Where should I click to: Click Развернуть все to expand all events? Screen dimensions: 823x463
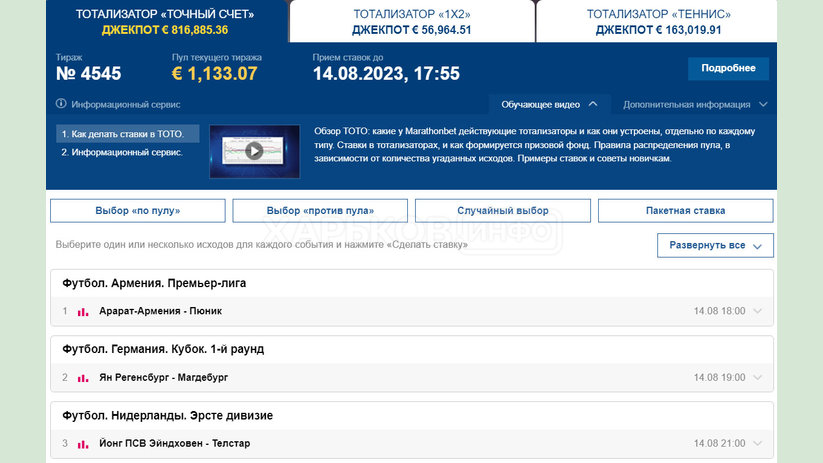[x=714, y=245]
